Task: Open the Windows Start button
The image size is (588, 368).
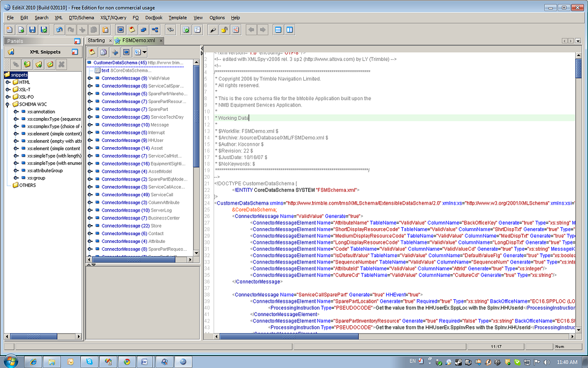Action: (11, 361)
